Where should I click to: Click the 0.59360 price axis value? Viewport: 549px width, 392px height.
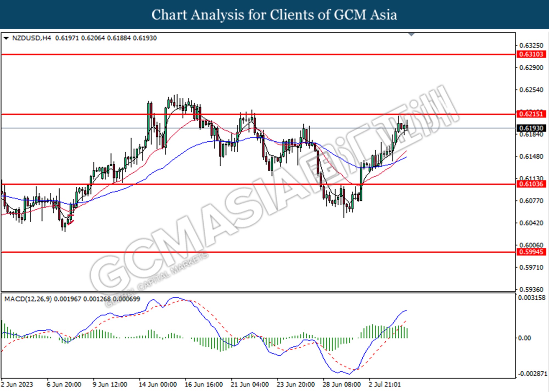[x=531, y=290]
